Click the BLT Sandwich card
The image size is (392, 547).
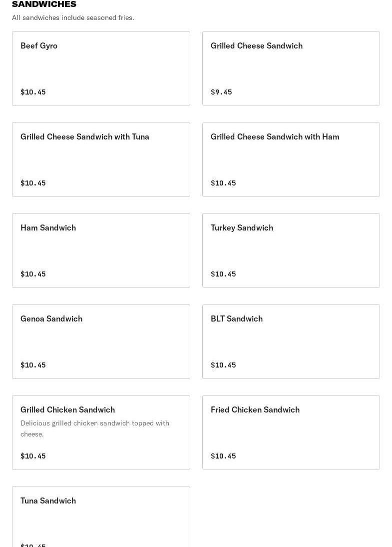pos(291,341)
